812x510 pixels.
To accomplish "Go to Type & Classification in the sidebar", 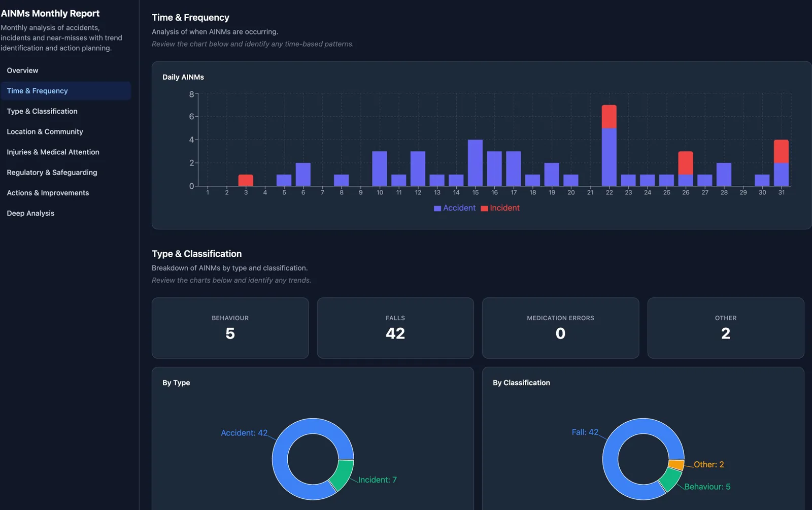I will click(65, 111).
